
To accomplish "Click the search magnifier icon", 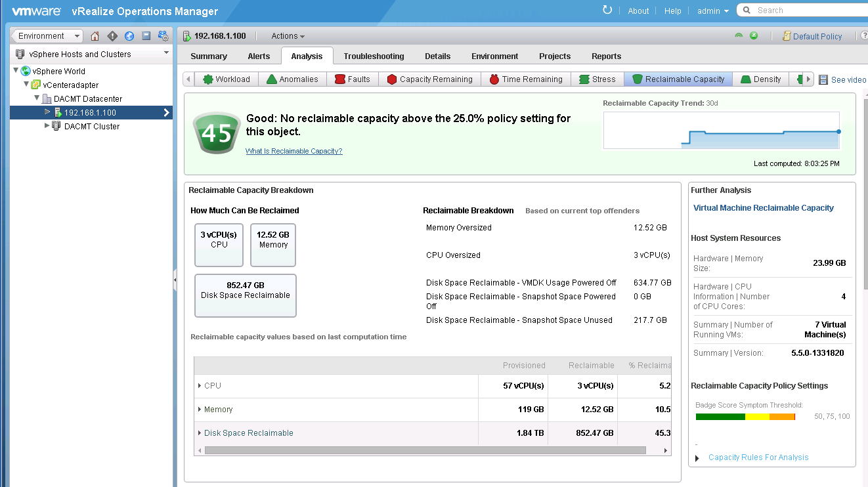I will (747, 11).
